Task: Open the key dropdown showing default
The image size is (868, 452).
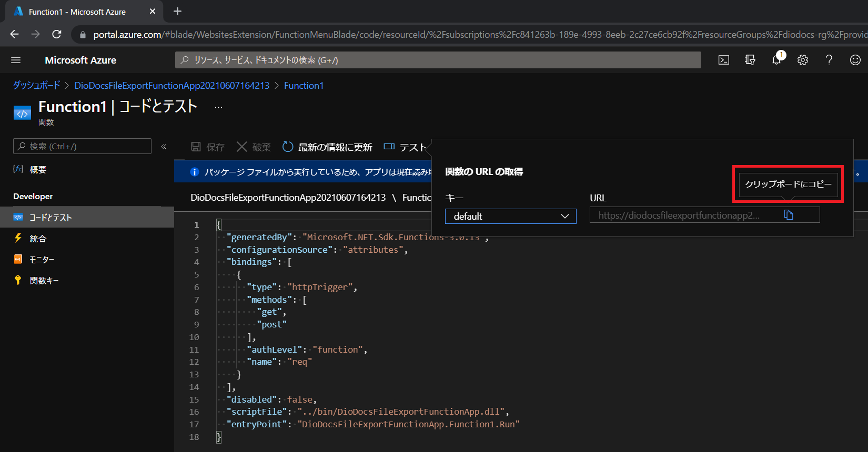Action: [510, 216]
